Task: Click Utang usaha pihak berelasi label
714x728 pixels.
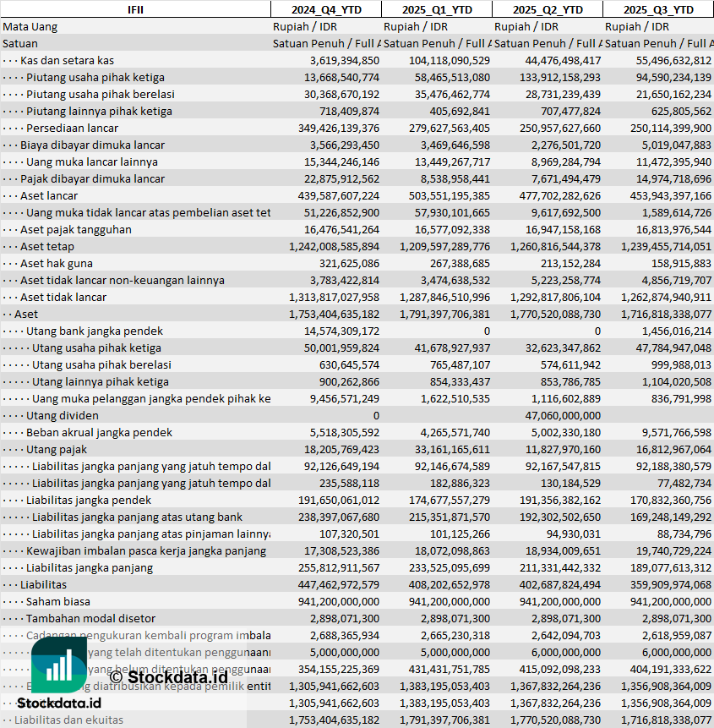Action: click(x=101, y=365)
